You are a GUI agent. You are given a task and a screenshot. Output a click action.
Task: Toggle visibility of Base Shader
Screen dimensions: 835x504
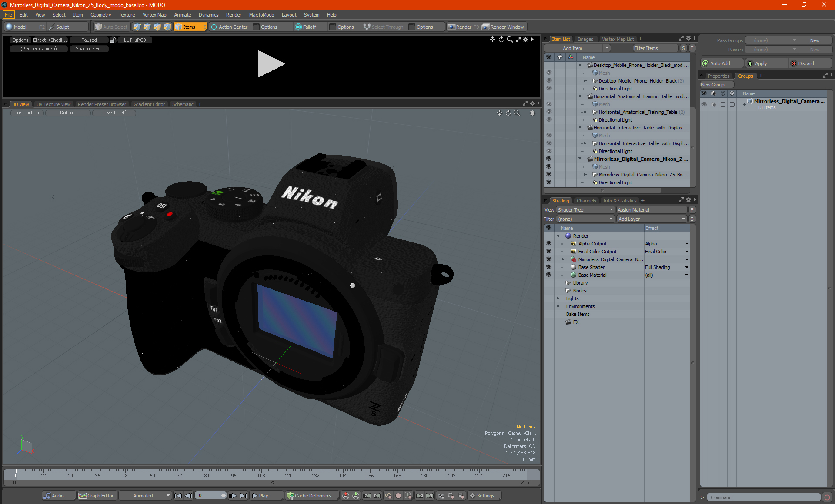[x=548, y=267]
